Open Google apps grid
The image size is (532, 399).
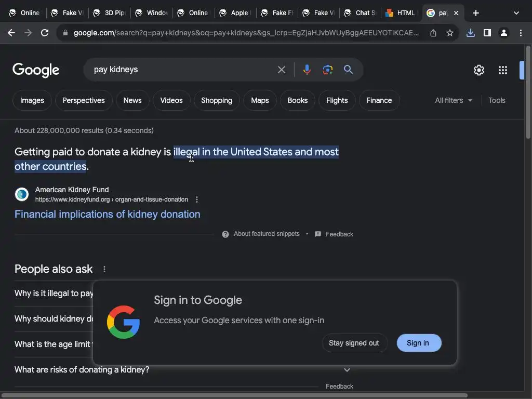point(502,70)
